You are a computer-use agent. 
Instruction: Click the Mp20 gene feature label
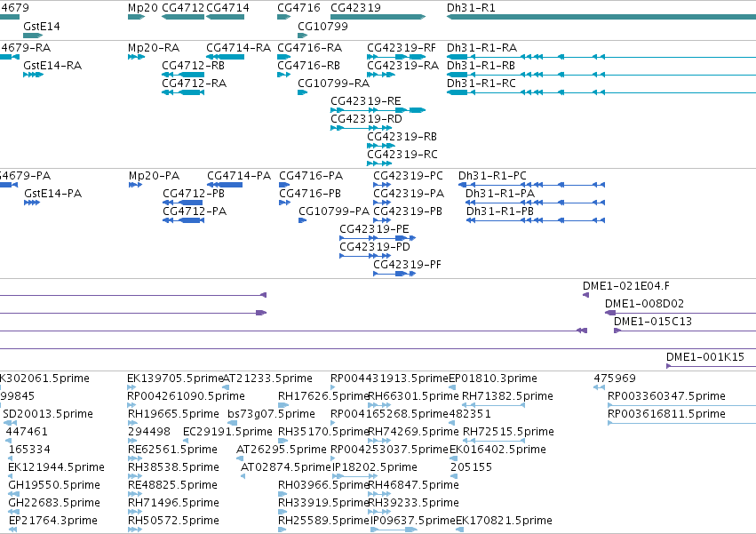[x=143, y=8]
